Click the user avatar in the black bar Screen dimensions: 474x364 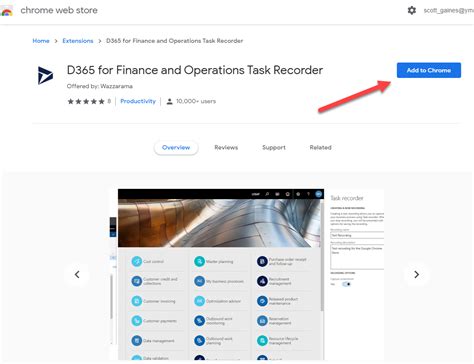[x=319, y=194]
